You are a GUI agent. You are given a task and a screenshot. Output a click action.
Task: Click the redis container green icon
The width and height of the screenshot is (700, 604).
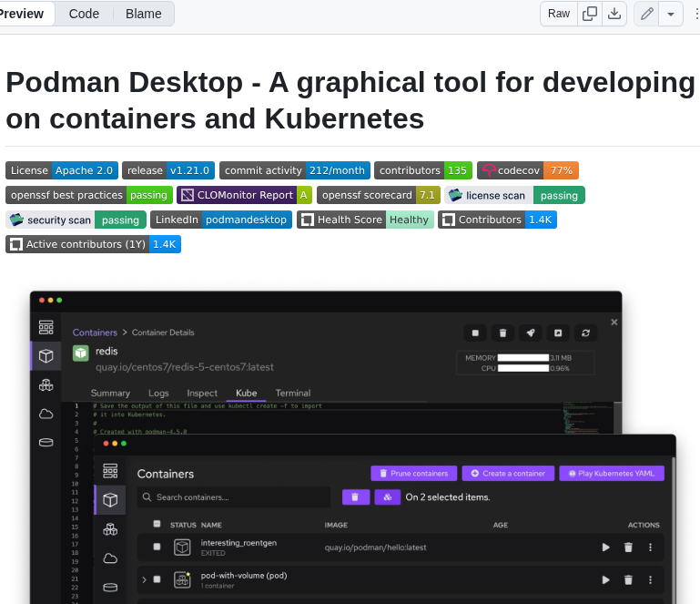point(81,353)
